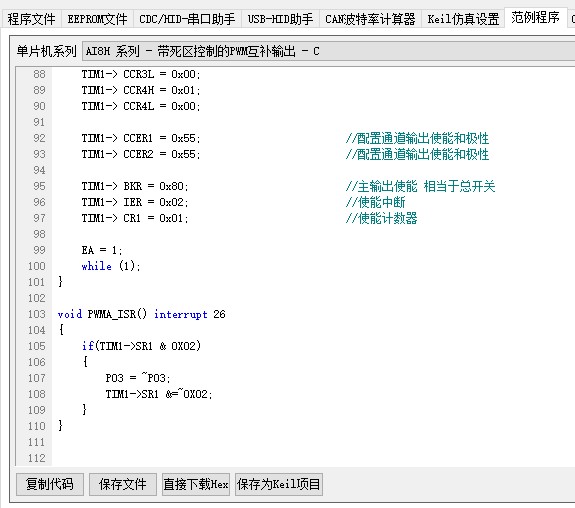Click line number 112 in gutter

coord(37,458)
